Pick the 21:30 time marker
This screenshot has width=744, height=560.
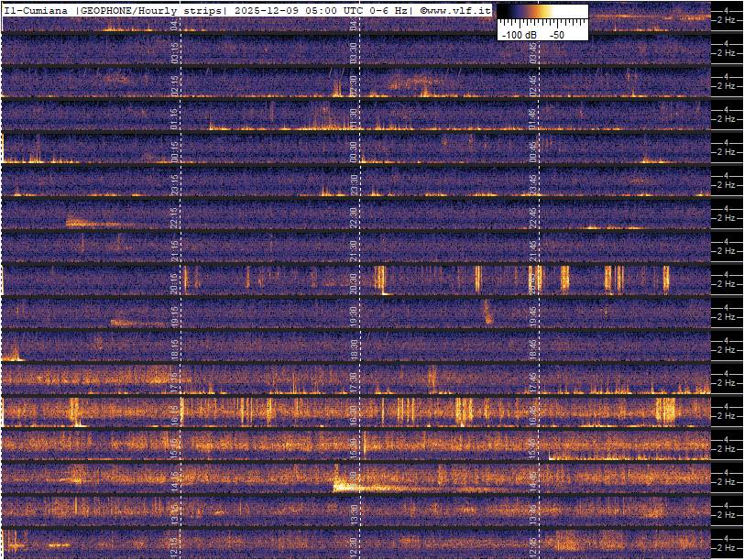(354, 249)
